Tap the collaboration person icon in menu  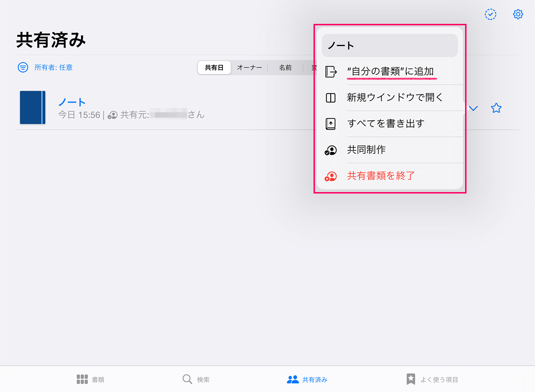coord(331,150)
